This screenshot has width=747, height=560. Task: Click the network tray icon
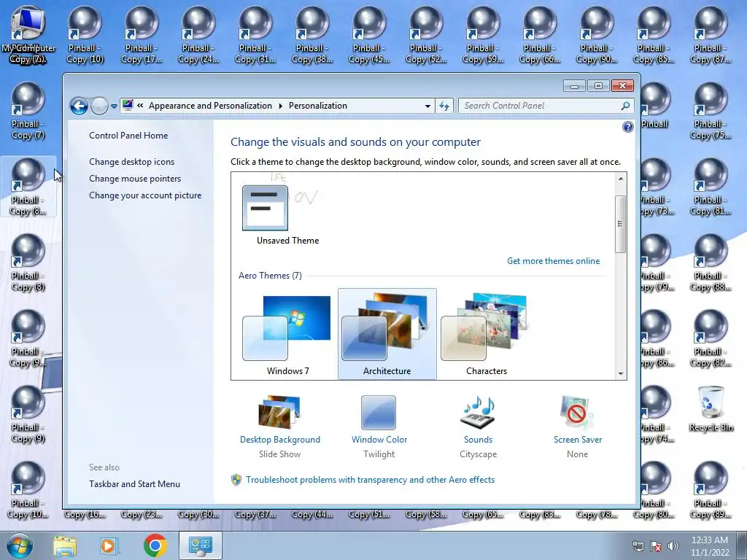tap(638, 546)
